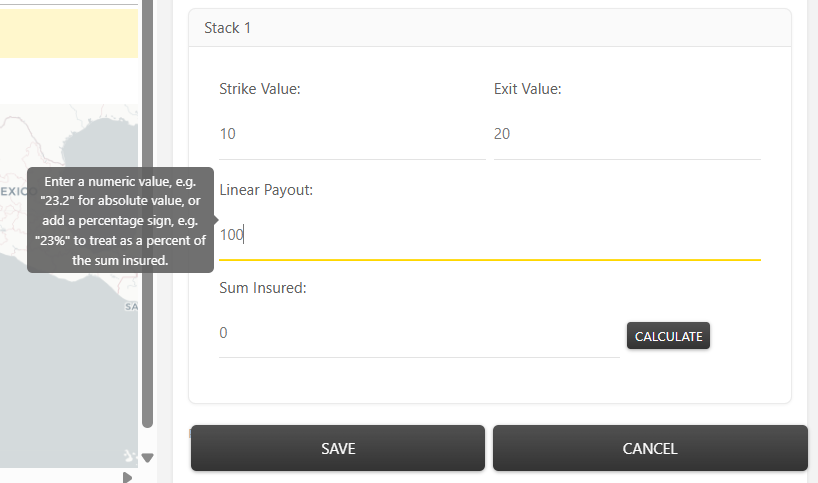Viewport: 818px width, 483px height.
Task: Focus the Linear Payout input field
Action: [489, 236]
